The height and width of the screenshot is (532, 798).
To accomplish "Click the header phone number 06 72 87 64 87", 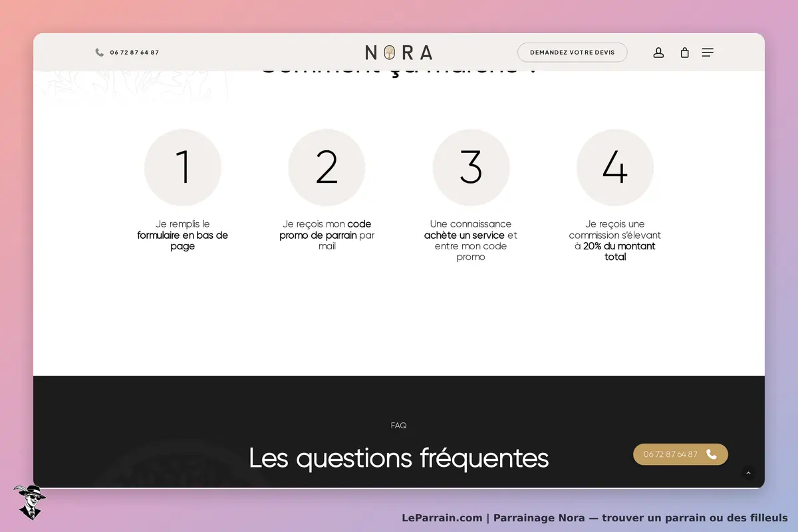I will tap(134, 53).
